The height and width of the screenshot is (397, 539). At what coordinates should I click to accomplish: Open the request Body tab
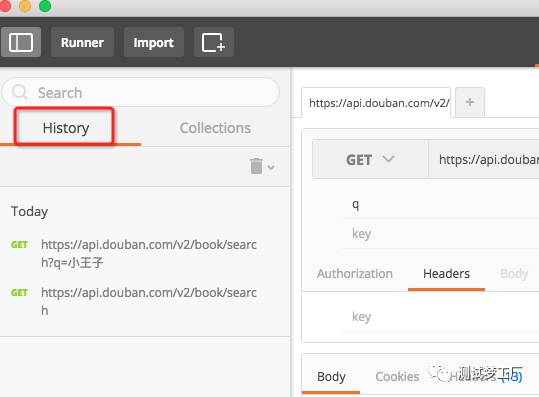514,274
